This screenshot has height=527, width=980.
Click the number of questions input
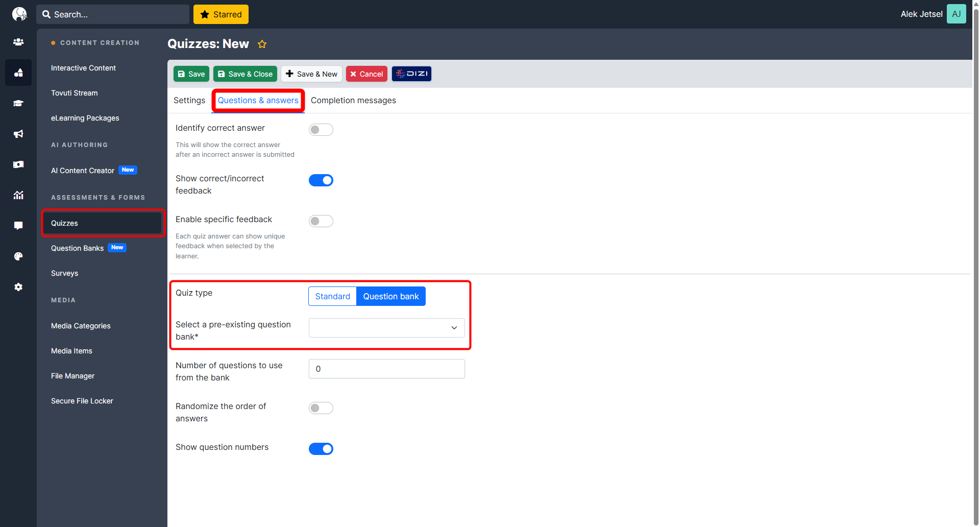387,369
